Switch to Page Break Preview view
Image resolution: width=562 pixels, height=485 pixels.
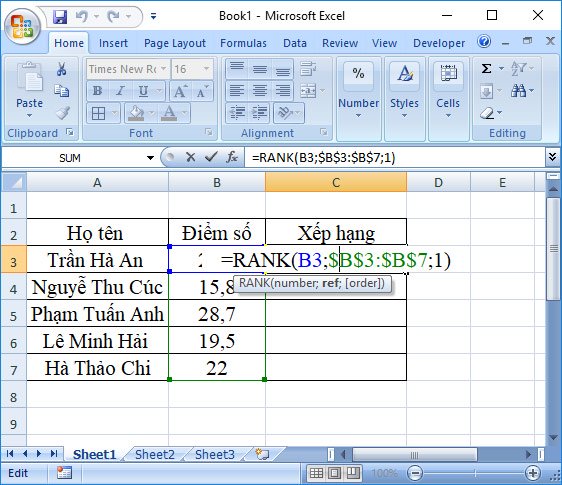pos(353,474)
